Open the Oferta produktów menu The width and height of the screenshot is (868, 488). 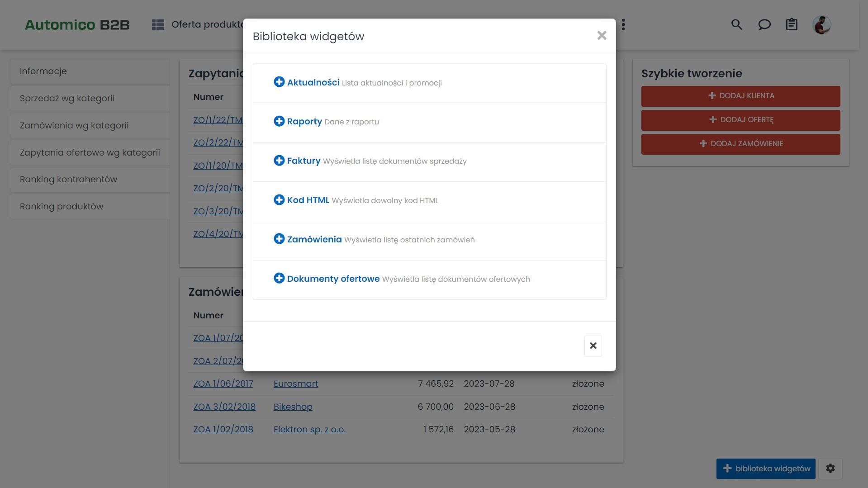pos(199,24)
